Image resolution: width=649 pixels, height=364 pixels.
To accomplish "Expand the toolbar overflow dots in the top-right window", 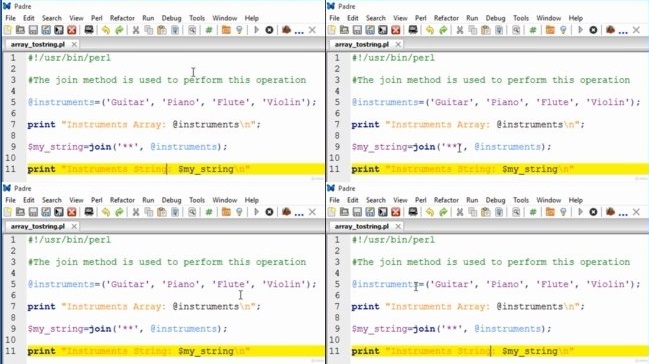I will coord(623,31).
